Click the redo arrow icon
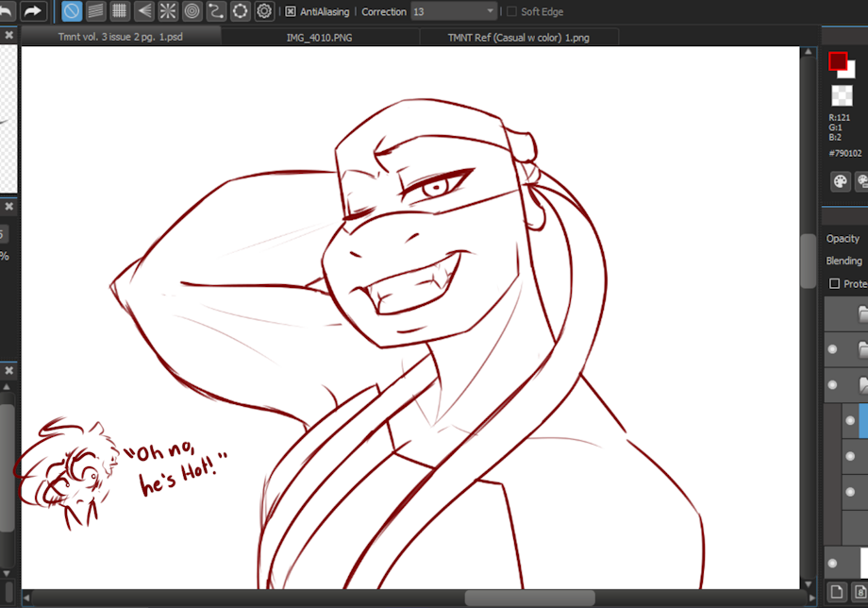Screen dimensions: 868x608 click(x=33, y=11)
